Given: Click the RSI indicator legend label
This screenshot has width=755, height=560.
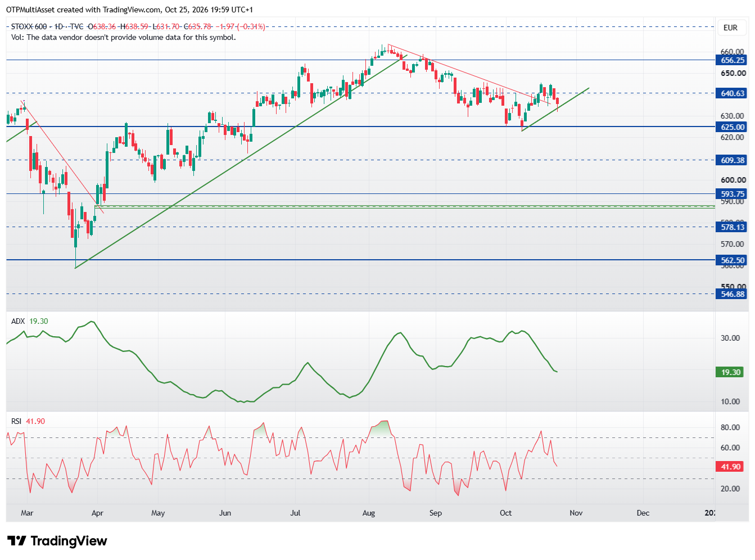Looking at the screenshot, I should click(16, 421).
